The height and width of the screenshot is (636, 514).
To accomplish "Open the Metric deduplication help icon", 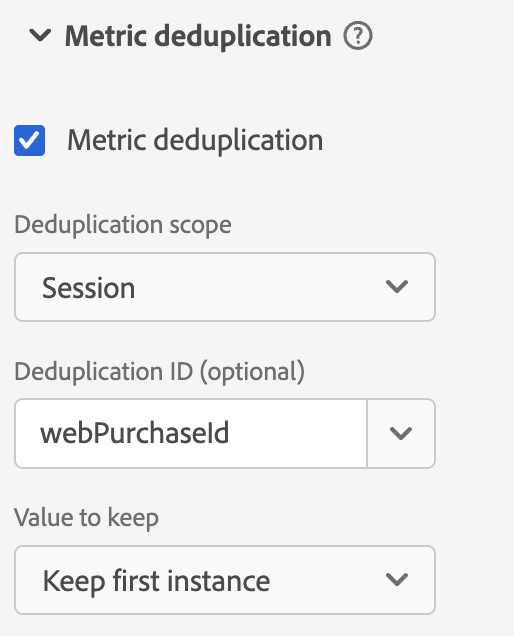I will point(357,36).
